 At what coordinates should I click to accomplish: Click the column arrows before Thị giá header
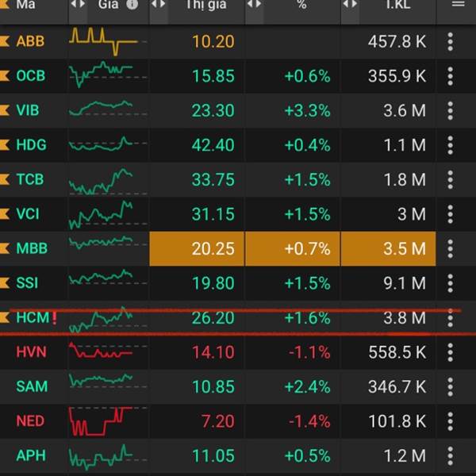158,4
